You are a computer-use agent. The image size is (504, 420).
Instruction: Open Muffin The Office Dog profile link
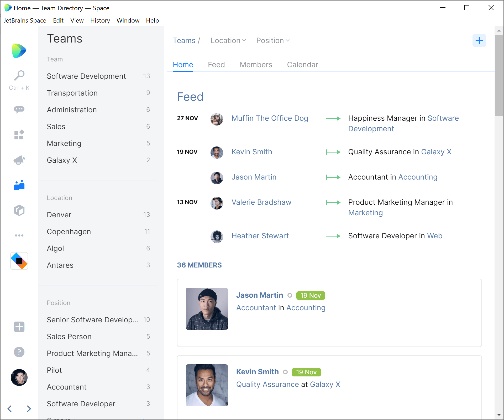point(270,118)
